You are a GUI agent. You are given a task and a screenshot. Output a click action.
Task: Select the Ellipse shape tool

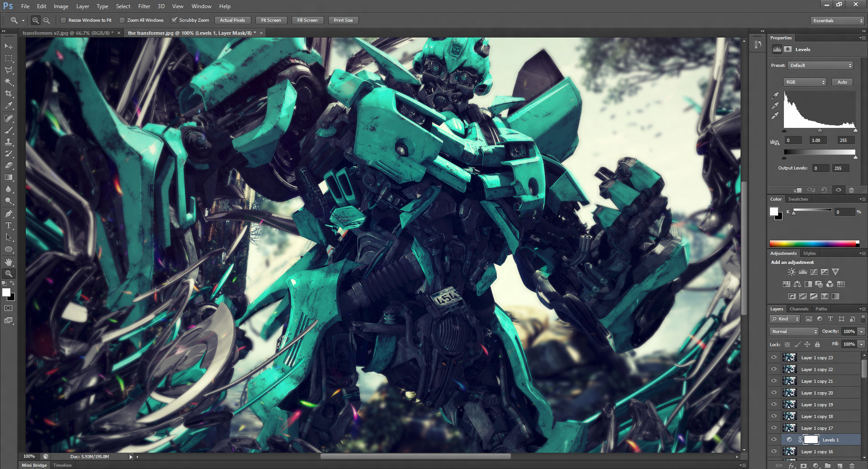9,249
